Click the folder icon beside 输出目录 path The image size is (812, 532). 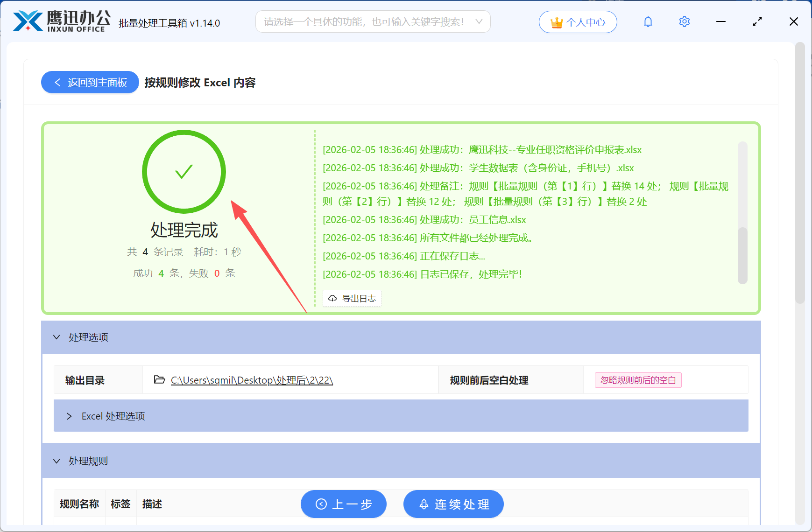(159, 380)
